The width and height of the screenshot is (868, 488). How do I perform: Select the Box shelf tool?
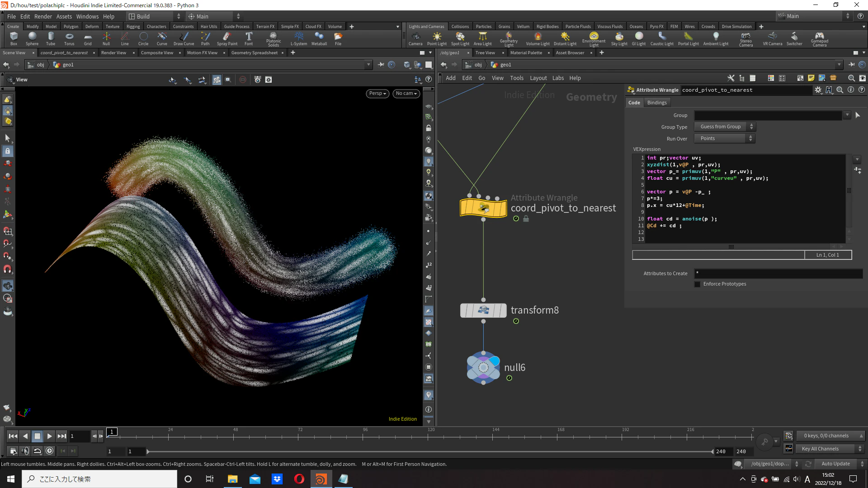(14, 38)
